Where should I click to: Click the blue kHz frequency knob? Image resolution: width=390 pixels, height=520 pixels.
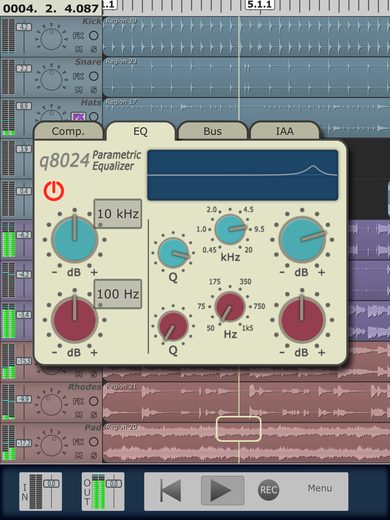[230, 229]
